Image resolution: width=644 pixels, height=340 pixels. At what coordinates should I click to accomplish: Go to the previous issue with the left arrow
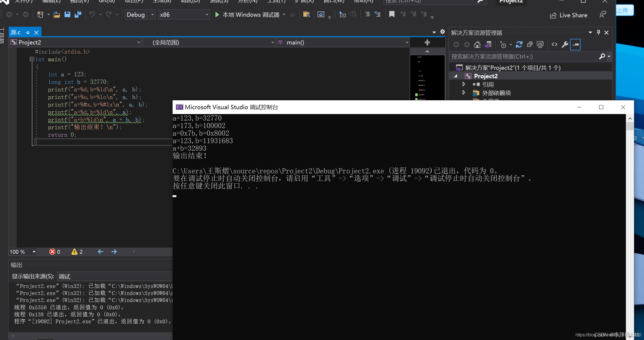coord(101,252)
